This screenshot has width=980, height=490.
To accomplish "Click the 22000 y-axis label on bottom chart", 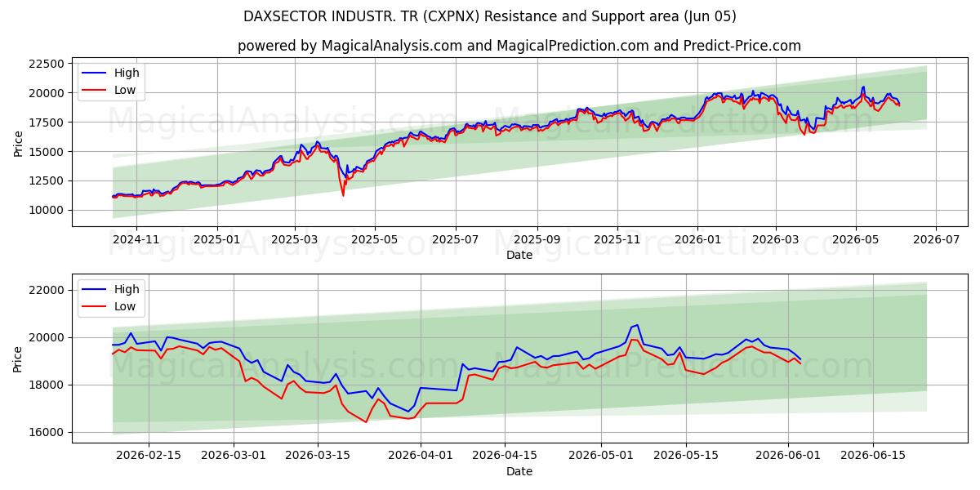I will 47,291.
